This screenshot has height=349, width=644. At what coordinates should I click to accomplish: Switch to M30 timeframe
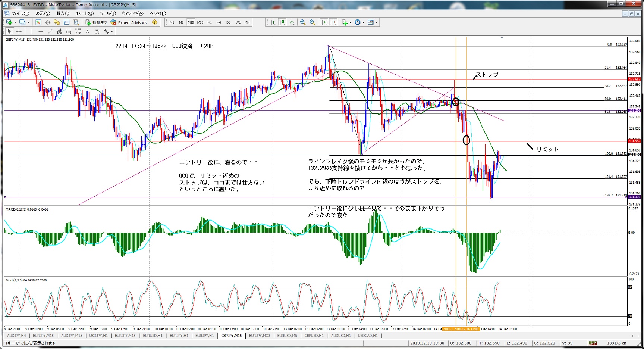200,22
